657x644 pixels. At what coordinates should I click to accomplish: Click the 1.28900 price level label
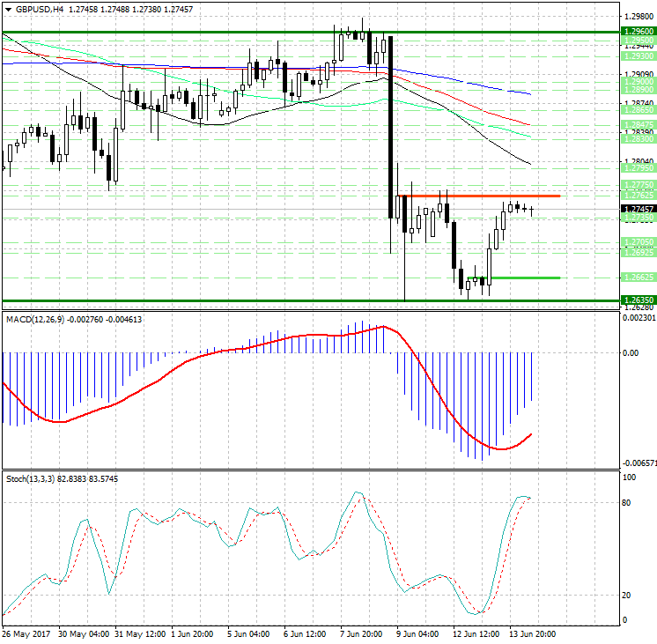639,90
